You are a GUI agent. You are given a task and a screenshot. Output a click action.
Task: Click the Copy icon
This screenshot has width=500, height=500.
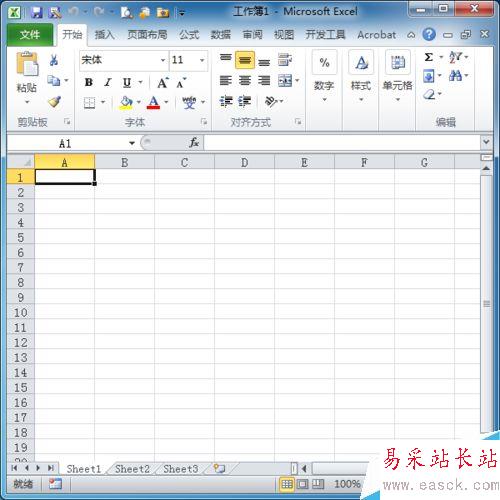(x=53, y=80)
